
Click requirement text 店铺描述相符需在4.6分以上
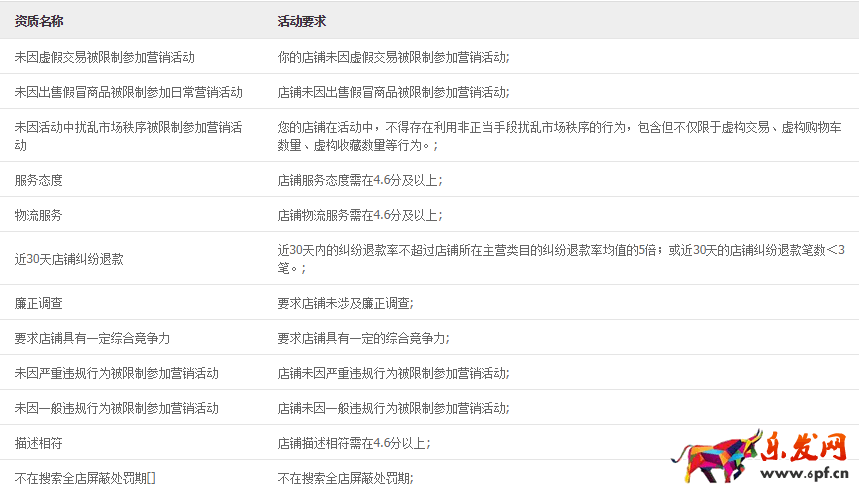pos(353,443)
